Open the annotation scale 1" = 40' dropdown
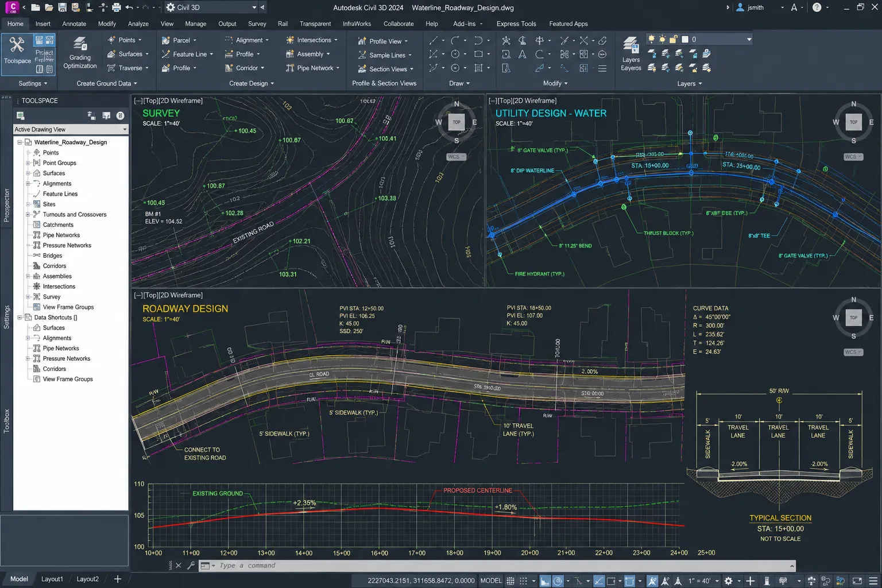 click(703, 581)
